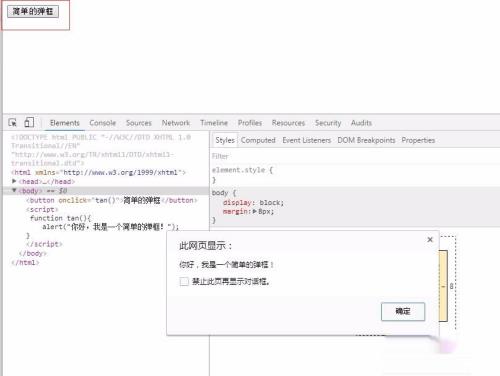The image size is (500, 376).
Task: Select the html xmlns line in DOM tree
Action: (98, 172)
